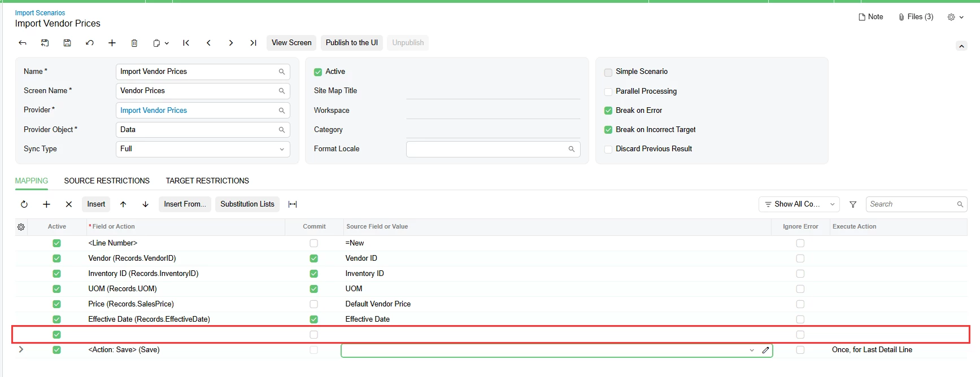
Task: Click the Insert button
Action: coord(96,204)
